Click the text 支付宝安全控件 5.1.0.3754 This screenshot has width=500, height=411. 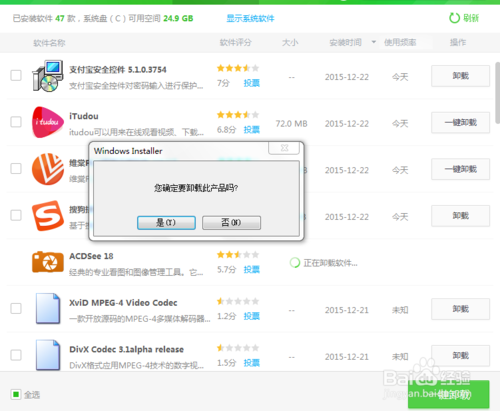(118, 70)
